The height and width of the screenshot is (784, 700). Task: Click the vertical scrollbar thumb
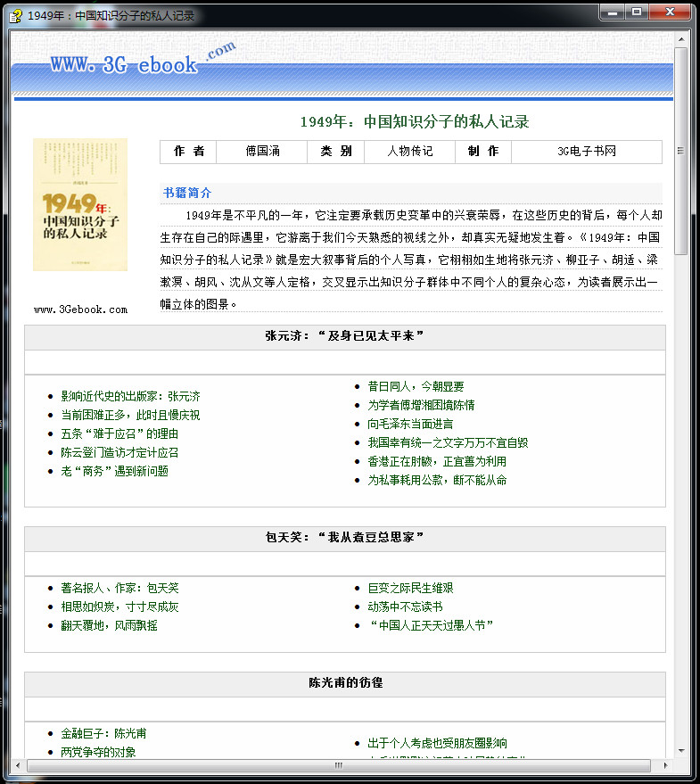[681, 151]
